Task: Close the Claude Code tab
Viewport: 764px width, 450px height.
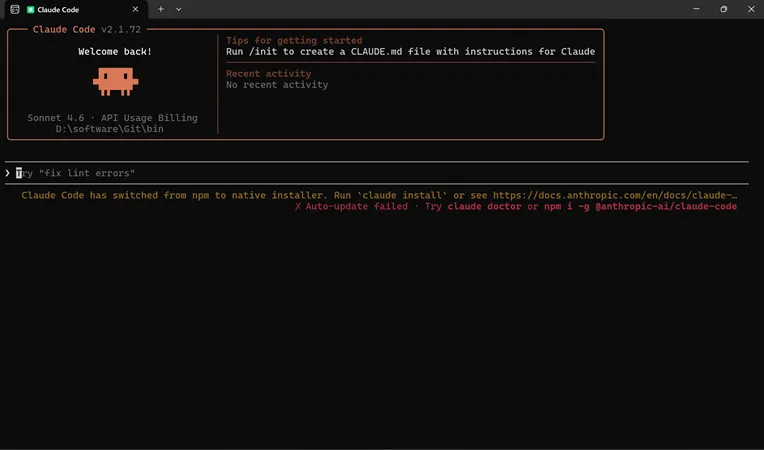Action: pos(135,9)
